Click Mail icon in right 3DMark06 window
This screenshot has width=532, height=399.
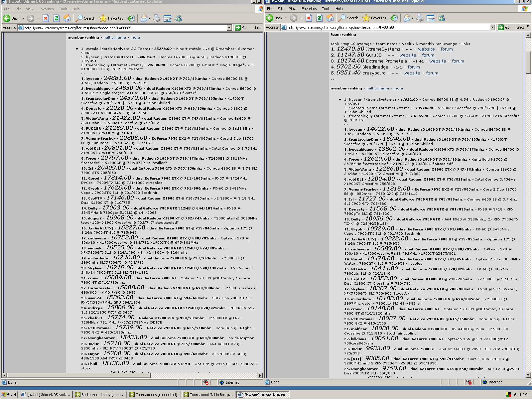coord(407,18)
